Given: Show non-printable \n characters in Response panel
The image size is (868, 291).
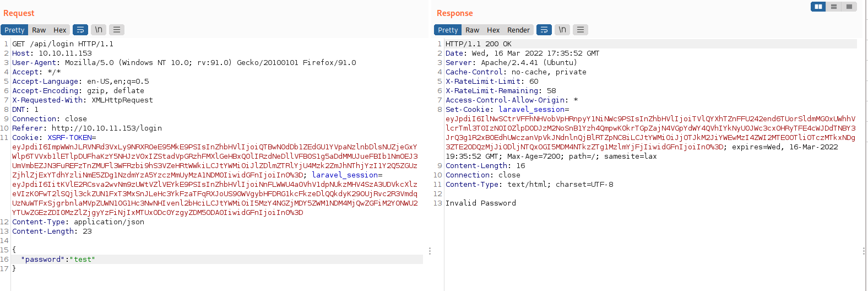Looking at the screenshot, I should point(562,30).
